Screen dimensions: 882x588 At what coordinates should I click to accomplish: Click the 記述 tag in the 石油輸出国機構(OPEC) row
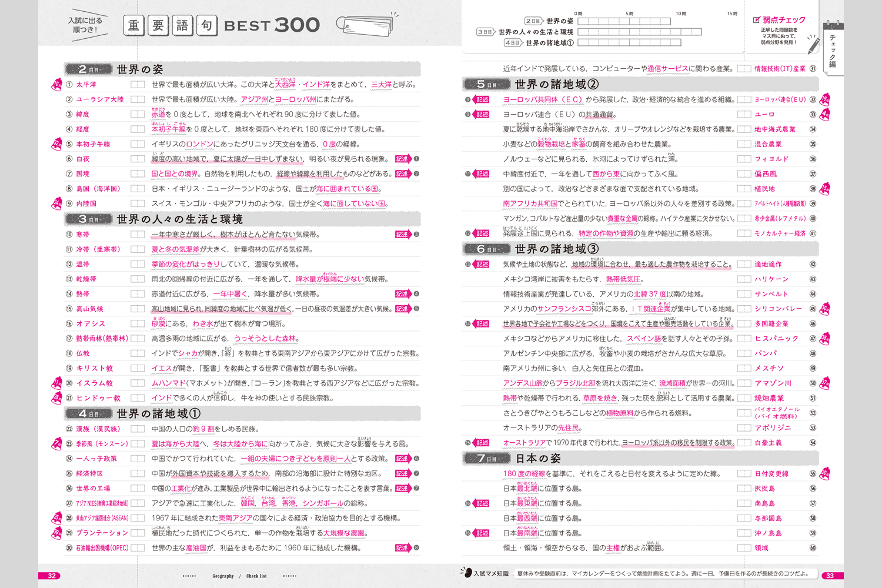(403, 547)
